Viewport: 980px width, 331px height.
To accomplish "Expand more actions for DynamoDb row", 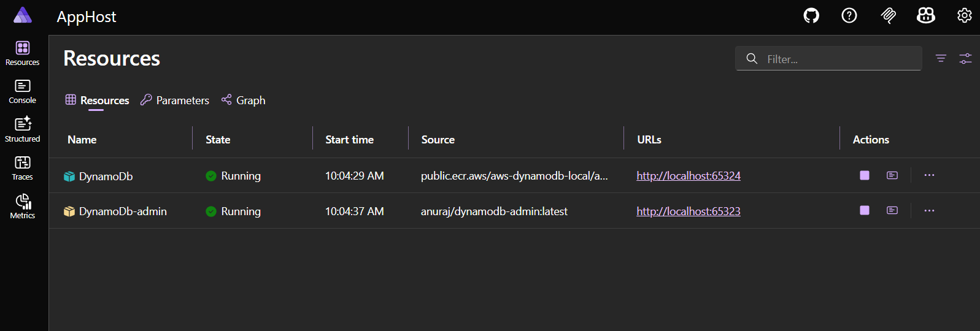I will (x=929, y=175).
